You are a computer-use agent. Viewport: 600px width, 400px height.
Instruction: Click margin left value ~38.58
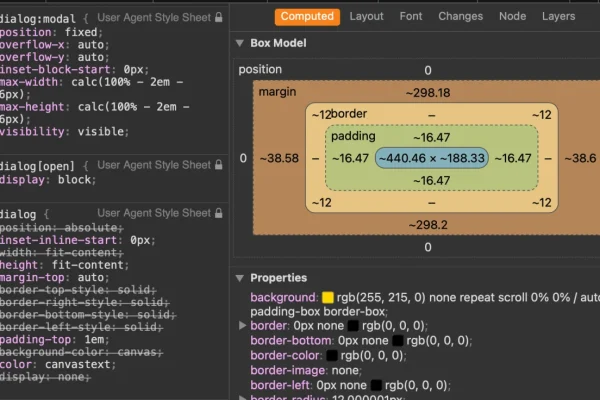tap(279, 158)
